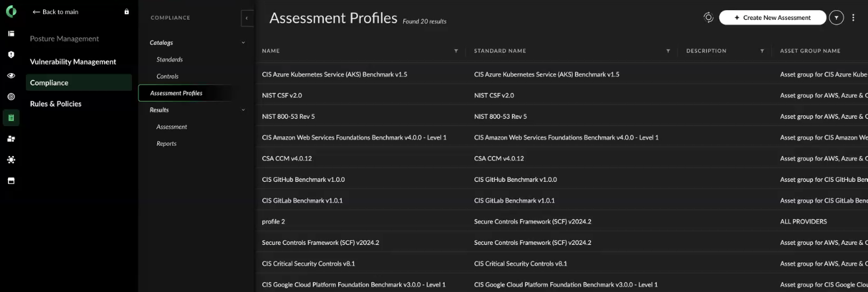
Task: Open NIST CSF v2.0 profile name
Action: [x=282, y=96]
